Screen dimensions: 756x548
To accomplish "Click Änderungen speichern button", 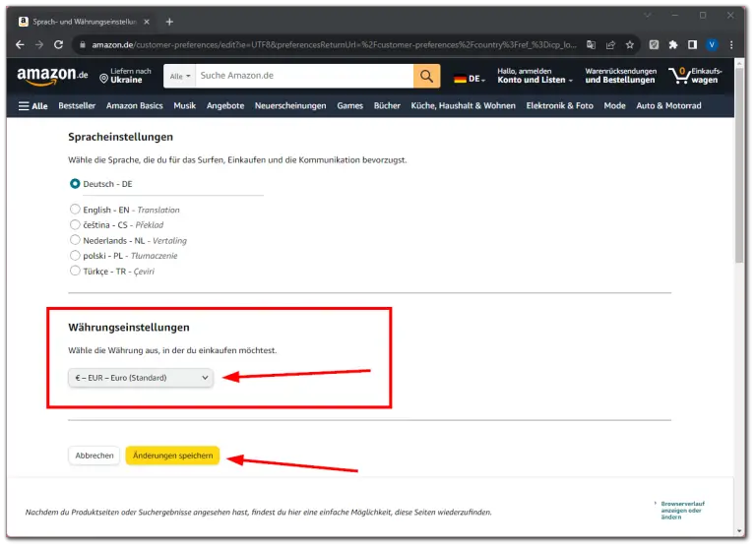I will point(172,456).
